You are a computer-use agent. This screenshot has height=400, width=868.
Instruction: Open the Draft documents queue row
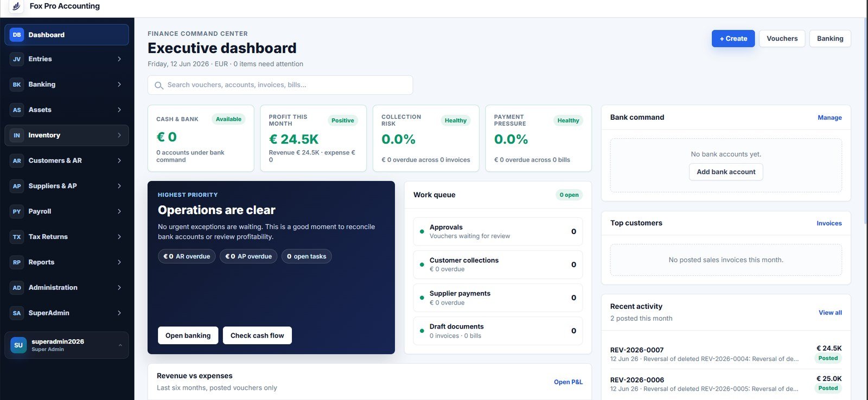point(498,331)
